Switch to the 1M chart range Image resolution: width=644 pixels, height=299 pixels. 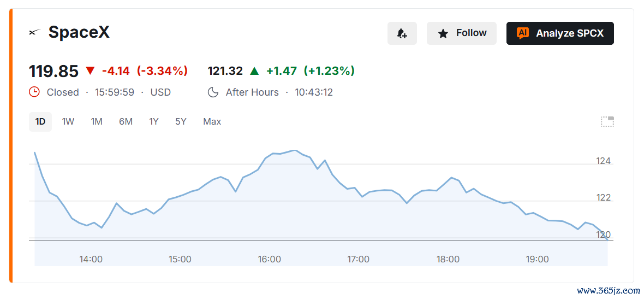coord(97,122)
